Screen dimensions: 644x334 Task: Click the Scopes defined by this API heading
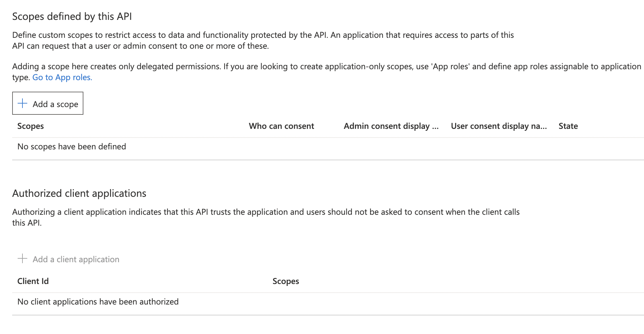point(72,16)
